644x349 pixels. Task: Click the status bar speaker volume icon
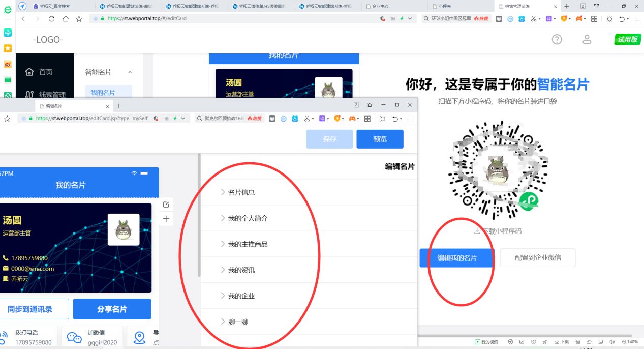[613, 342]
